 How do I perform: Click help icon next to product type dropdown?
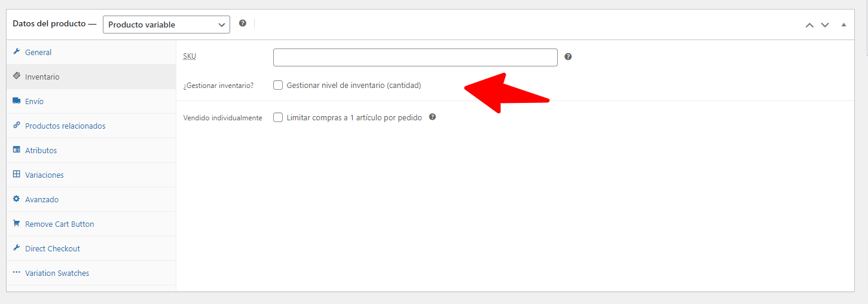[242, 23]
